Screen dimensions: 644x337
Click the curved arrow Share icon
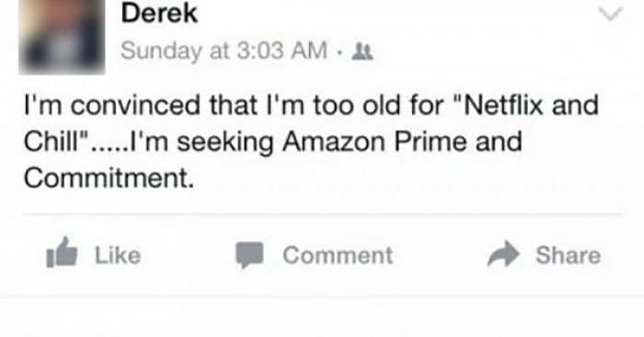503,253
